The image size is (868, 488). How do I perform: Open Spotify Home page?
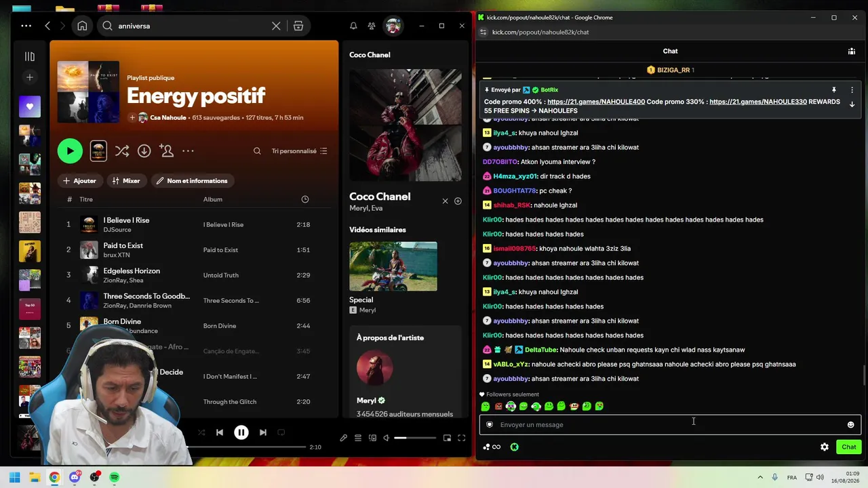pos(82,26)
